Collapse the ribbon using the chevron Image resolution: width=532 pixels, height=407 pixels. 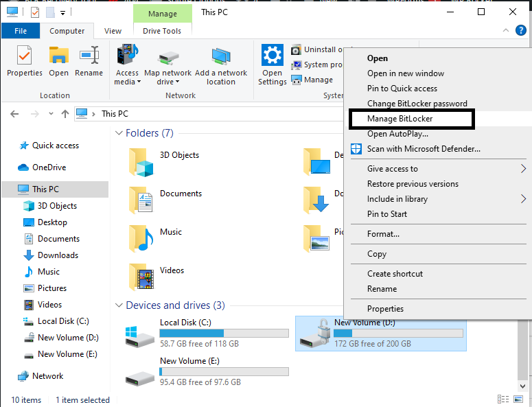pos(506,30)
